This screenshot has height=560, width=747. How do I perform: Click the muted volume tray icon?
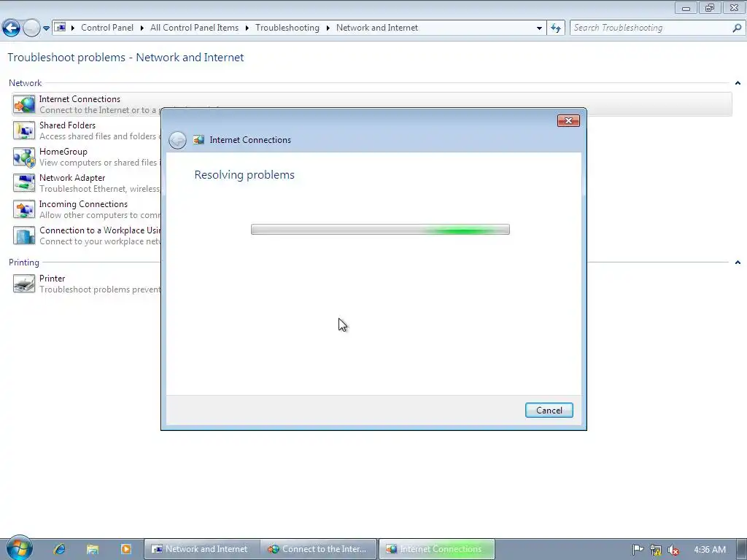pyautogui.click(x=673, y=550)
